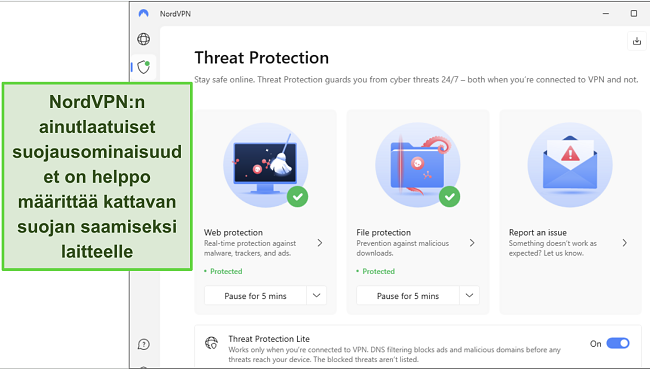Pause File protection for 5 mins
The image size is (650, 369).
[408, 296]
